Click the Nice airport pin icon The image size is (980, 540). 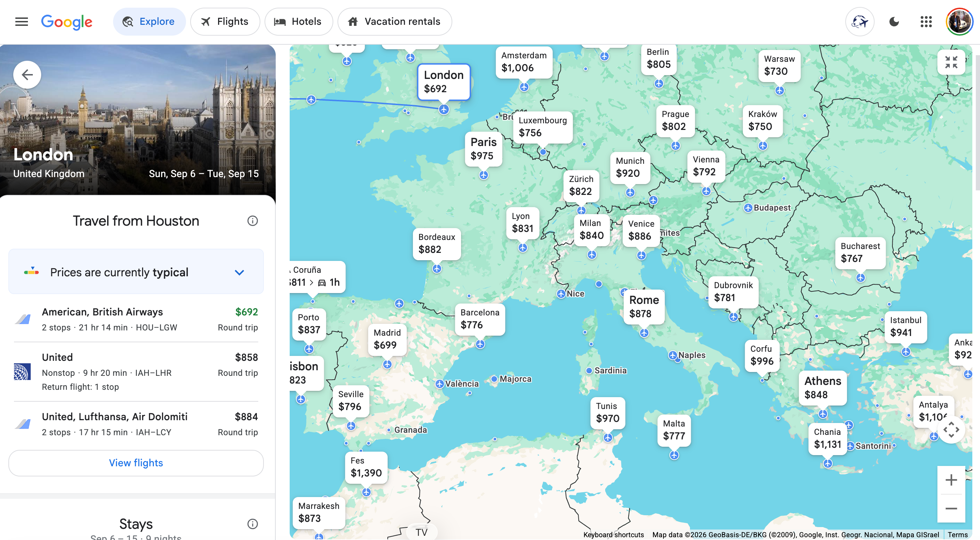tap(561, 294)
